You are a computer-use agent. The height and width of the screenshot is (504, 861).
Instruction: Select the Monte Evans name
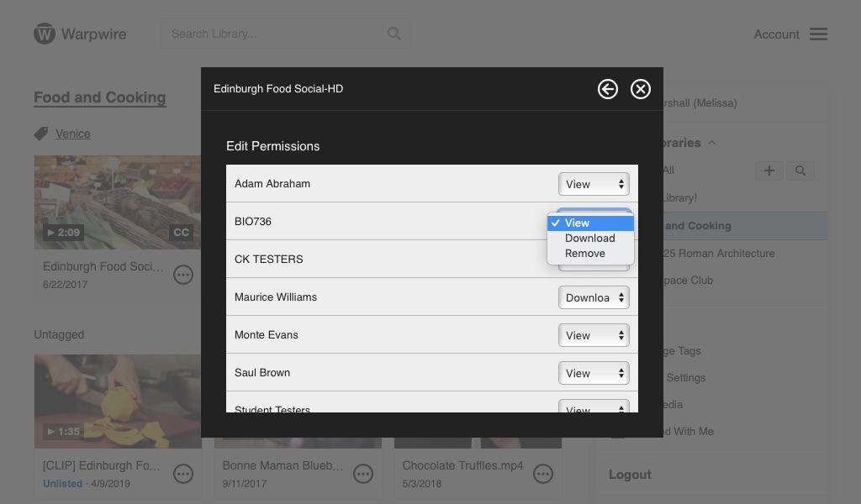[267, 334]
